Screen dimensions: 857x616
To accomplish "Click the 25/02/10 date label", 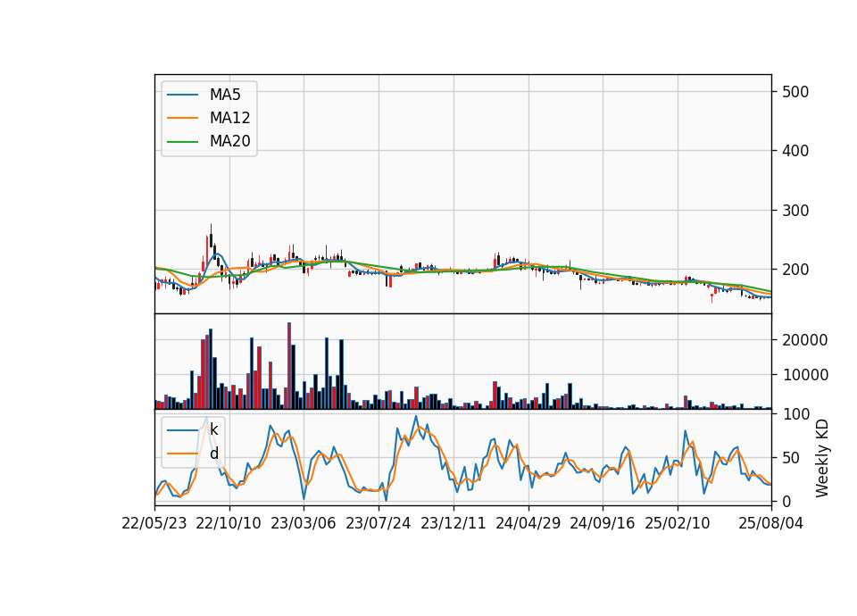I will tap(678, 523).
